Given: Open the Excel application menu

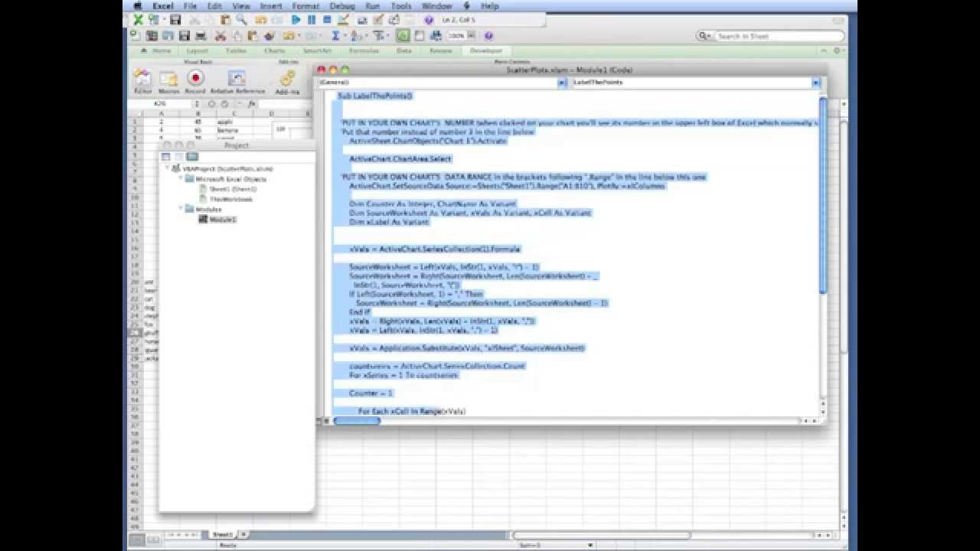Looking at the screenshot, I should pyautogui.click(x=162, y=6).
